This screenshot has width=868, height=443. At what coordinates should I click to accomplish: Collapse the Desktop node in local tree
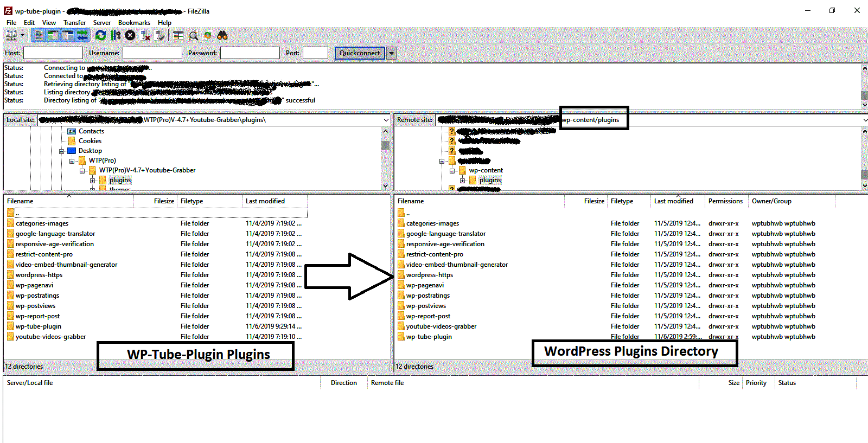[x=62, y=151]
